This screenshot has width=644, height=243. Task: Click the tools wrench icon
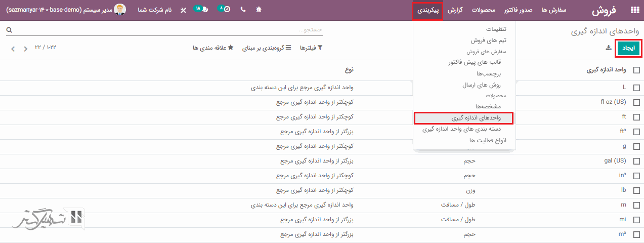[183, 10]
